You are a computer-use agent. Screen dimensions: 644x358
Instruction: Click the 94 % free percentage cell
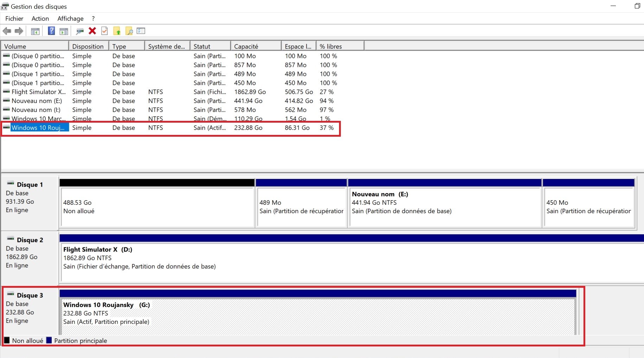(x=326, y=101)
